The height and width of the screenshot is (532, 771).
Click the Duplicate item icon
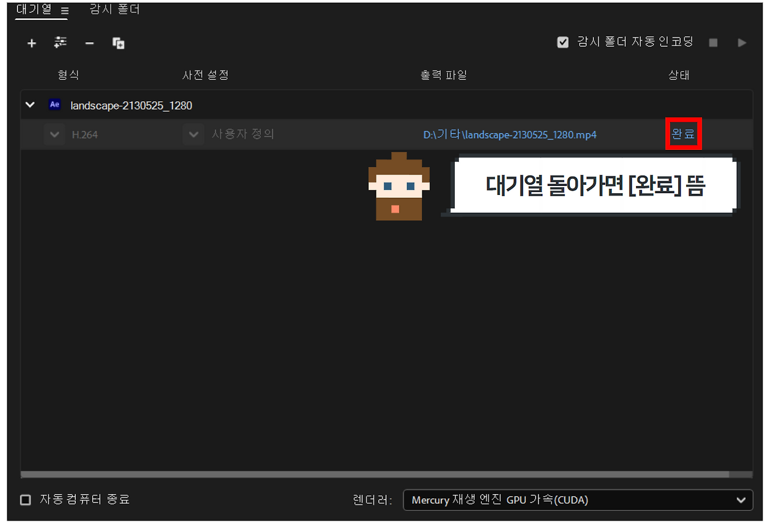click(x=118, y=43)
